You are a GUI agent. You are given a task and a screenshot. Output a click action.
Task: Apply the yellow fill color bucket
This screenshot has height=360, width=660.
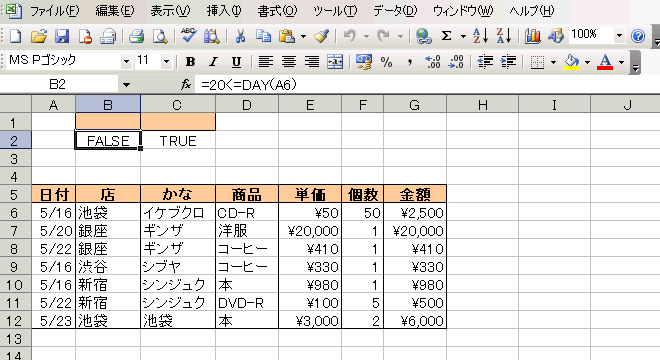tap(571, 62)
